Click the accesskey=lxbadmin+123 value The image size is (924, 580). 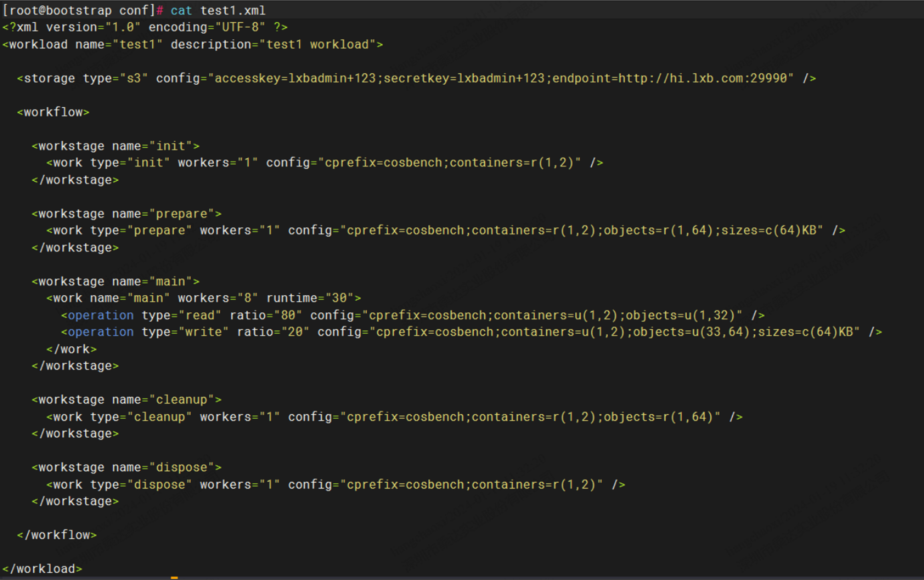pos(295,78)
